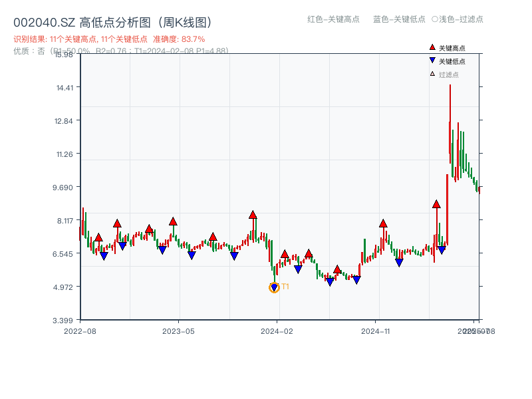Image resolution: width=532 pixels, height=399 pixels.
Task: Click the 12.84 y-axis label
Action: pos(63,121)
